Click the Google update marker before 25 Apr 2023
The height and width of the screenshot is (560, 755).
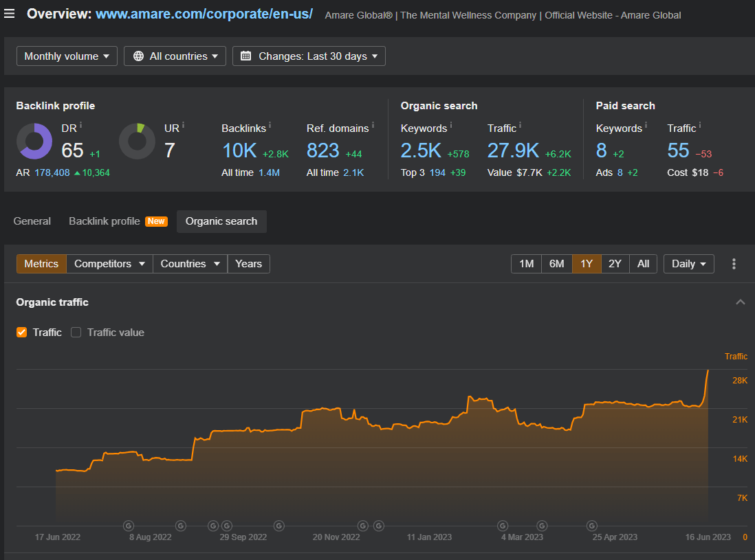point(592,526)
